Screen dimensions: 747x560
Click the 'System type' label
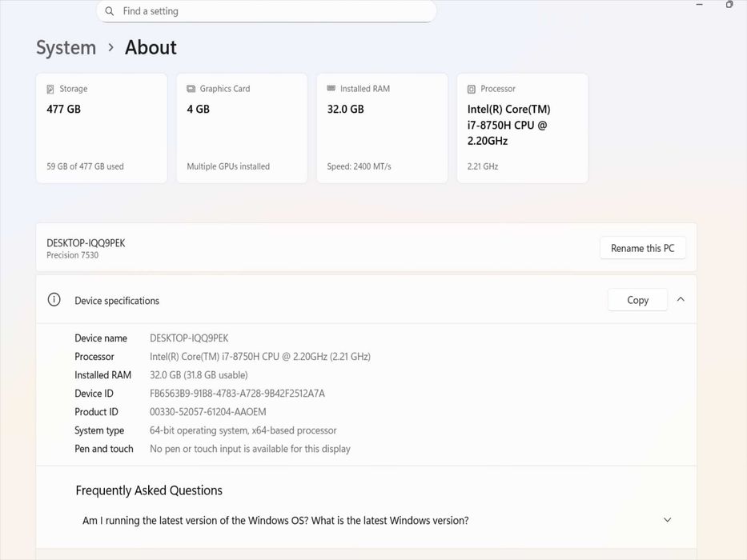click(x=99, y=430)
